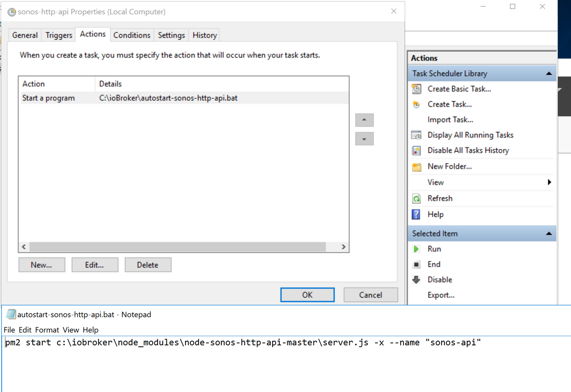The height and width of the screenshot is (392, 571).
Task: Open the History tab
Action: [x=205, y=35]
